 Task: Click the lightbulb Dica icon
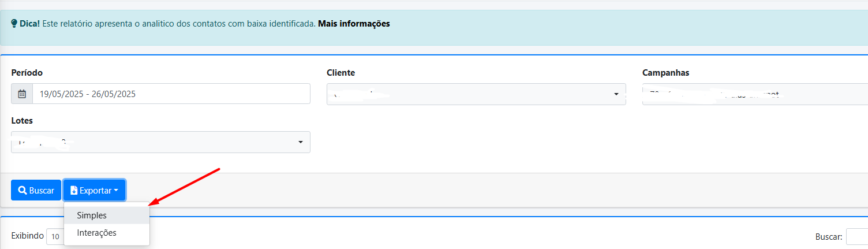(14, 24)
